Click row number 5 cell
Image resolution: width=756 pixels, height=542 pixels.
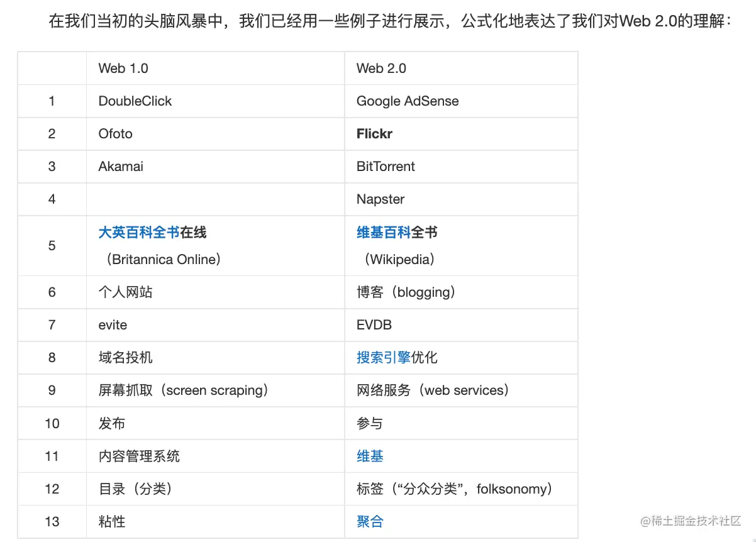[x=52, y=246]
